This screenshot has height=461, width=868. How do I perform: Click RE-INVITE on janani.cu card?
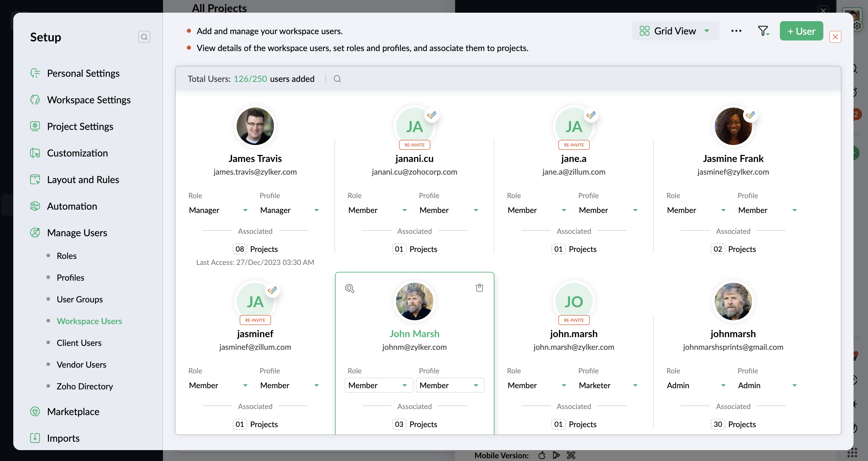pos(414,145)
